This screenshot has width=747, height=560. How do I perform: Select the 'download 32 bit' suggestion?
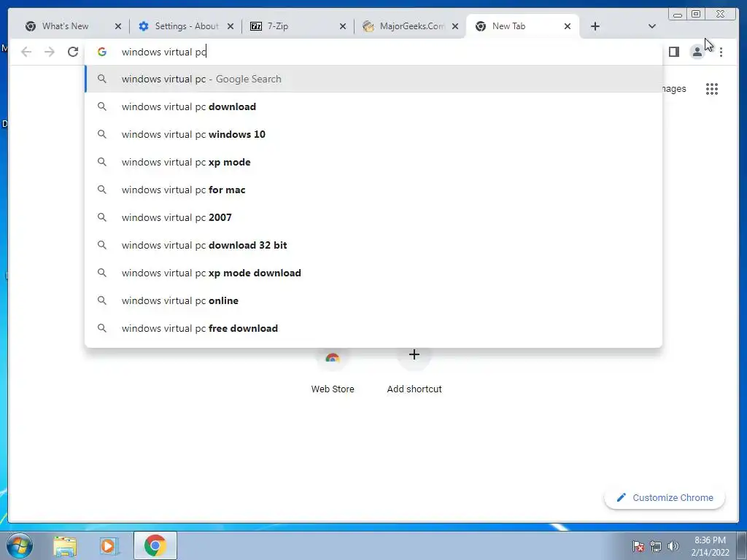pyautogui.click(x=373, y=245)
